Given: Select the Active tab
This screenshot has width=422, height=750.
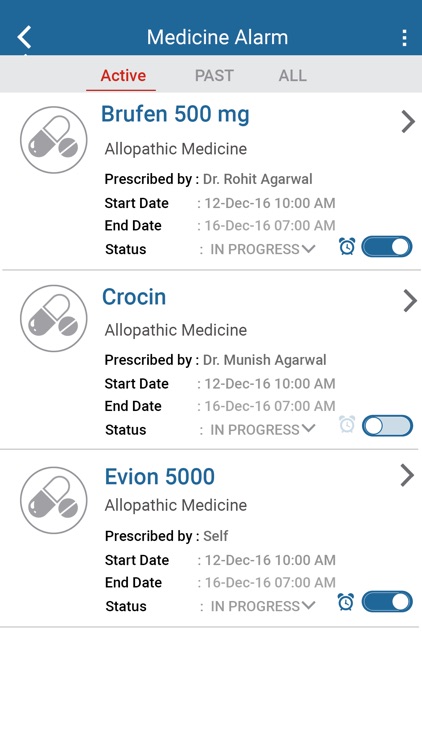Looking at the screenshot, I should [123, 76].
